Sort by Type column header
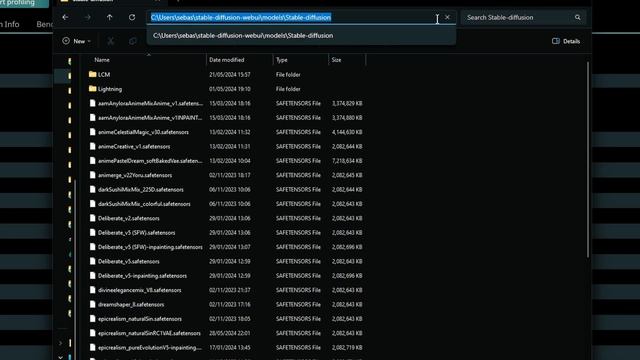Viewport: 640px width, 360px height. click(282, 60)
